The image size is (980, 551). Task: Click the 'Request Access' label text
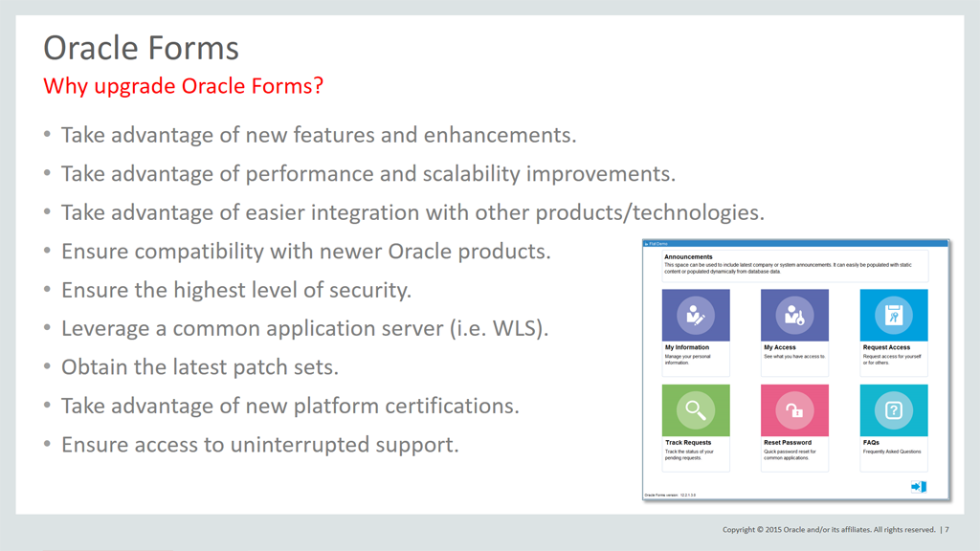coord(886,347)
